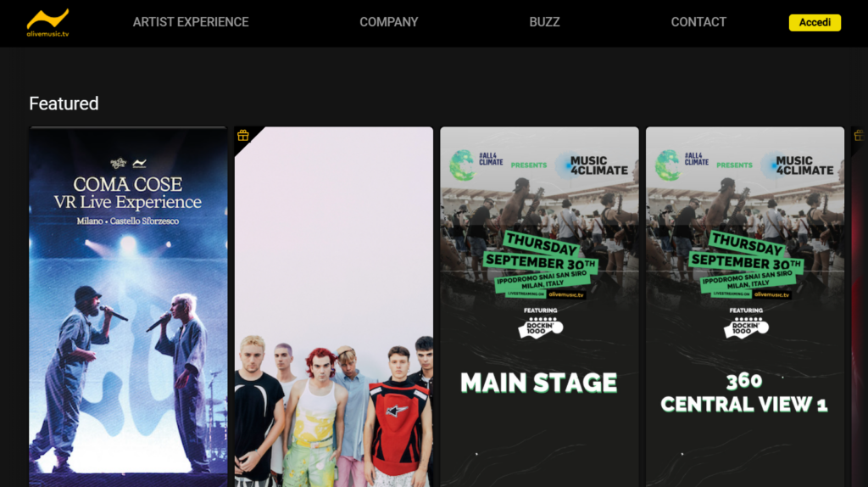868x487 pixels.
Task: Go to the Buzz section
Action: (544, 22)
